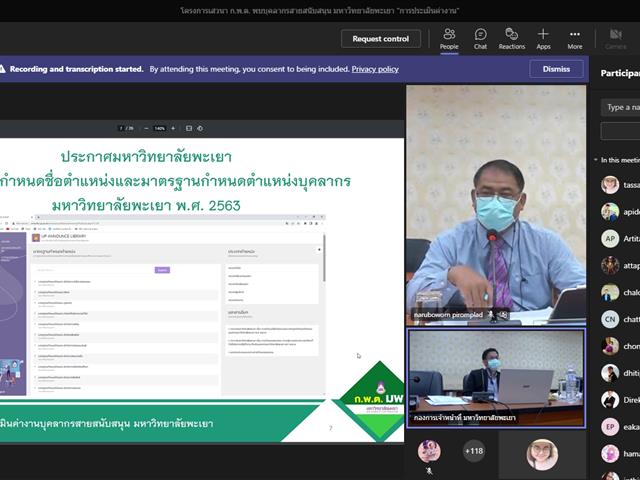Select the narubowom piromplad video tile
640x480 pixels.
496,205
